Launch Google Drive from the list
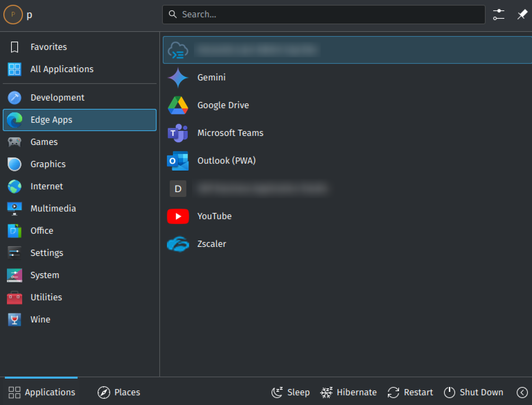The height and width of the screenshot is (405, 532). coord(178,105)
